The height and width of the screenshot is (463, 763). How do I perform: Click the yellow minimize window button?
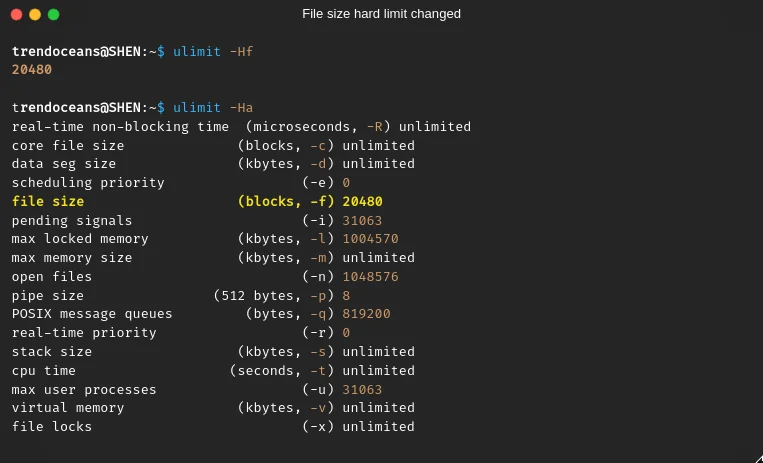(x=34, y=14)
